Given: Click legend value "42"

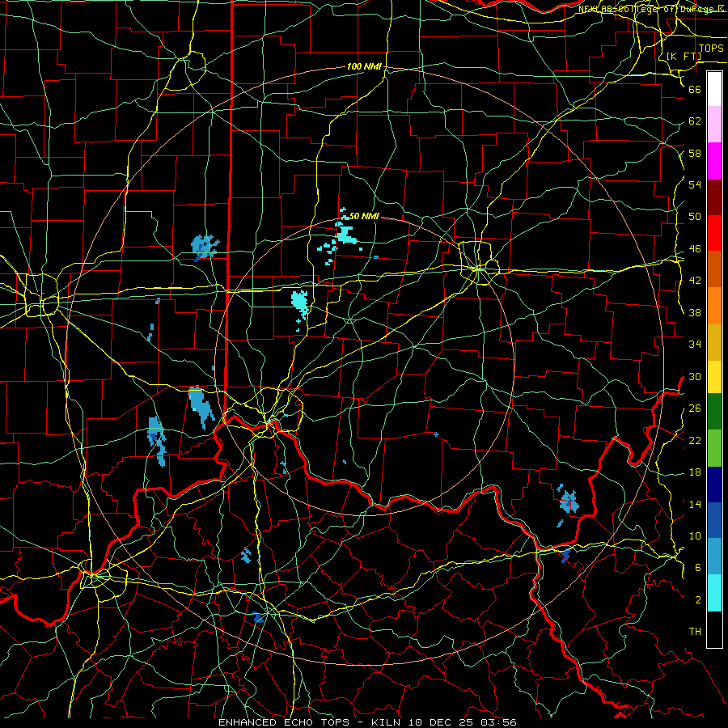Looking at the screenshot, I should point(695,280).
